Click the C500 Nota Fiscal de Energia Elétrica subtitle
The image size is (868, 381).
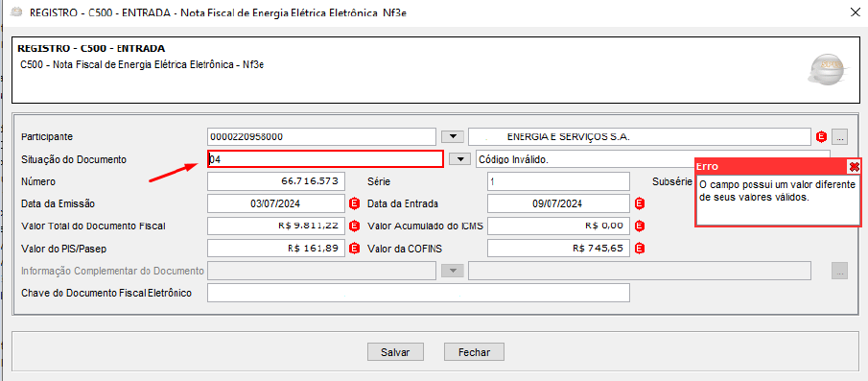141,65
